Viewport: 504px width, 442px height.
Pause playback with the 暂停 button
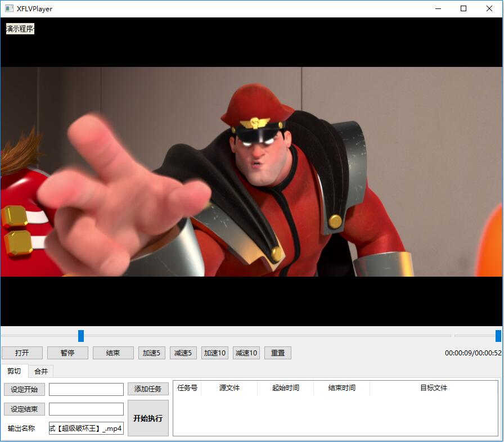point(67,353)
